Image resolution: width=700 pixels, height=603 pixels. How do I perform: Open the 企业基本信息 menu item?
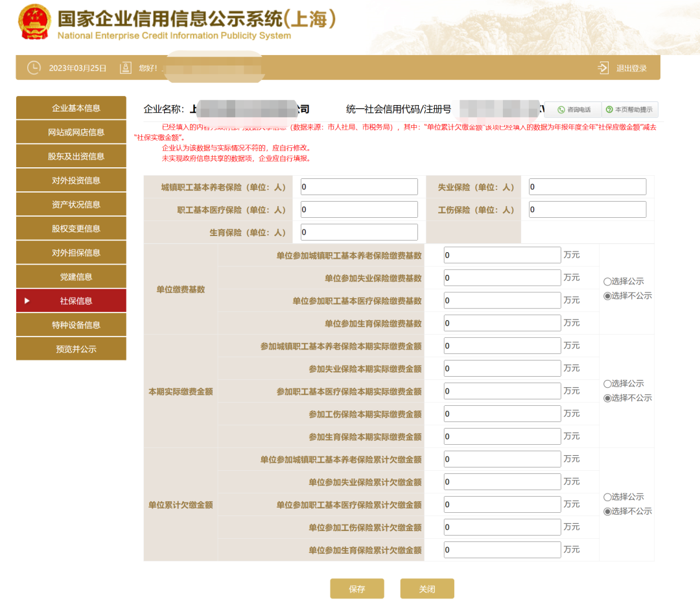(71, 108)
